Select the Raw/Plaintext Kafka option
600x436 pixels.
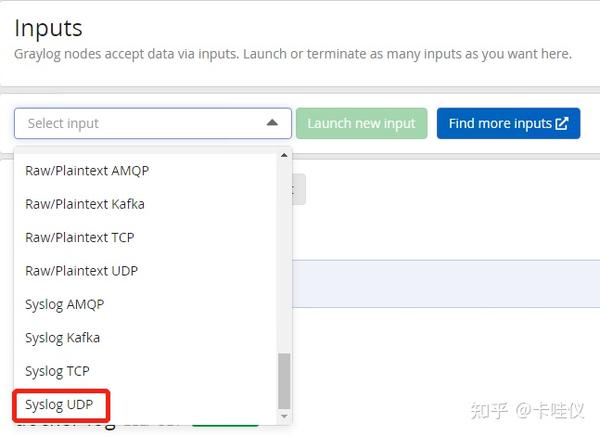[x=85, y=204]
